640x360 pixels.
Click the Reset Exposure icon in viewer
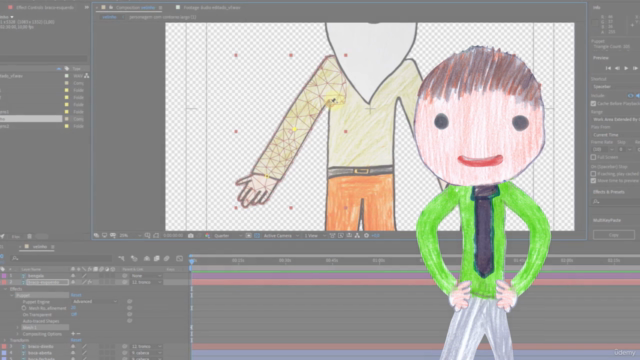point(367,236)
